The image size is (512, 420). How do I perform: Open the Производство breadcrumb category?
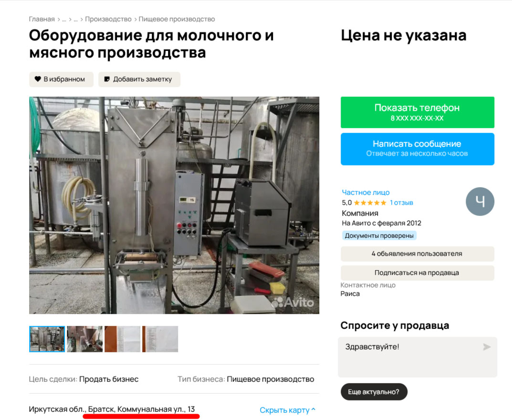pos(108,20)
